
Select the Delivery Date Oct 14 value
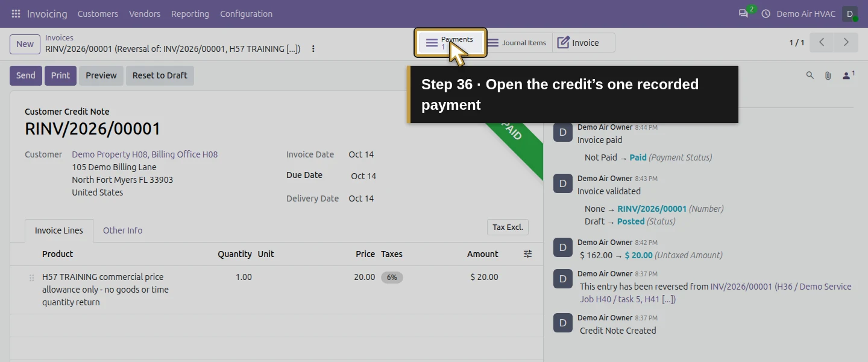361,198
